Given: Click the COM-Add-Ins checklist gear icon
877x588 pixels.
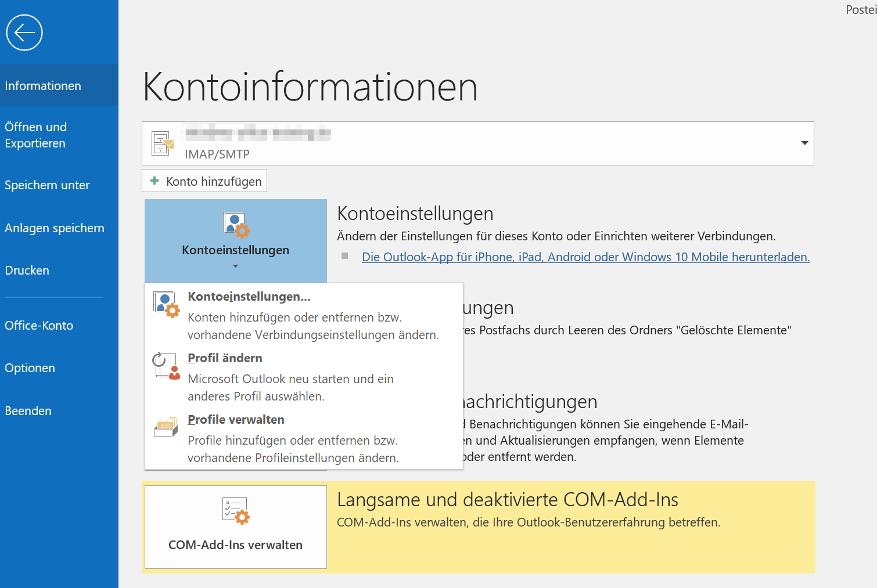Looking at the screenshot, I should click(x=236, y=511).
